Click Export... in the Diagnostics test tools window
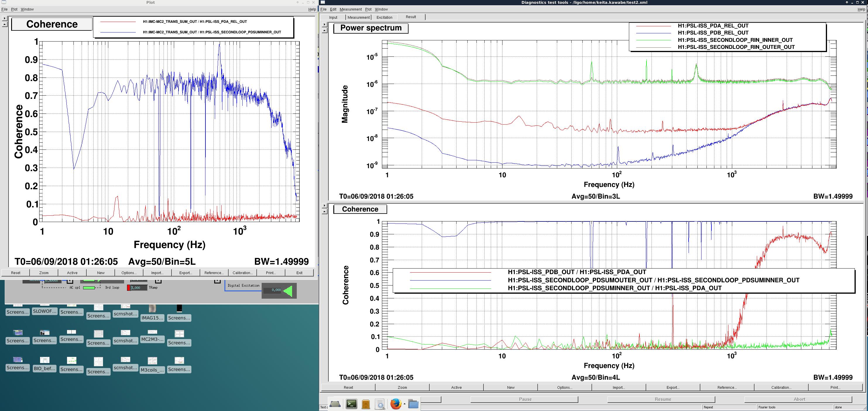Screen dimensions: 868x411 coord(673,387)
